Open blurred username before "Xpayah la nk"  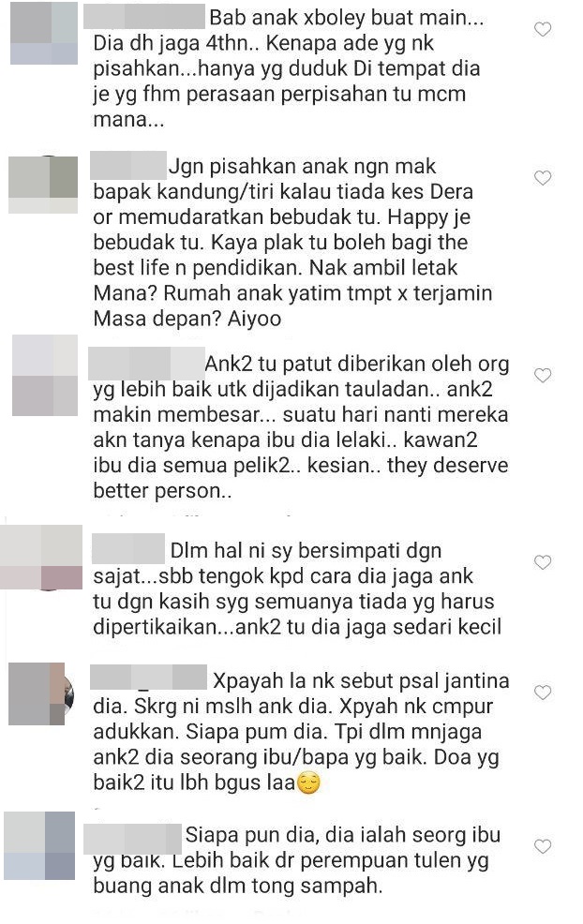point(148,678)
